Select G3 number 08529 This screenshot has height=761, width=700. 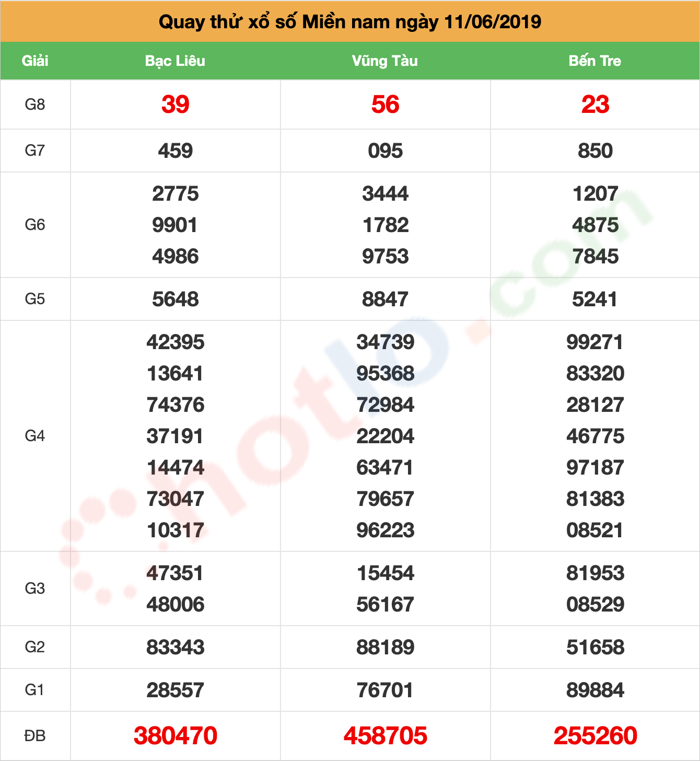point(596,605)
